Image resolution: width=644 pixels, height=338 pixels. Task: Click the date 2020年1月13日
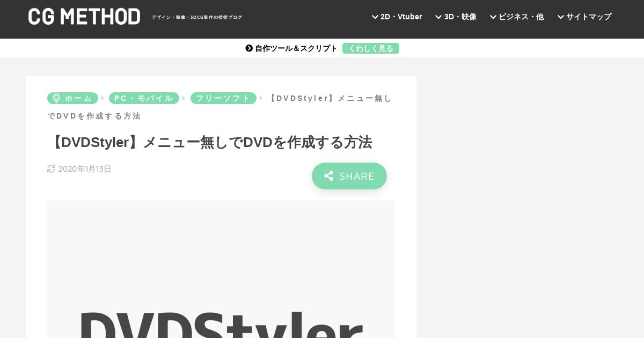(x=85, y=169)
